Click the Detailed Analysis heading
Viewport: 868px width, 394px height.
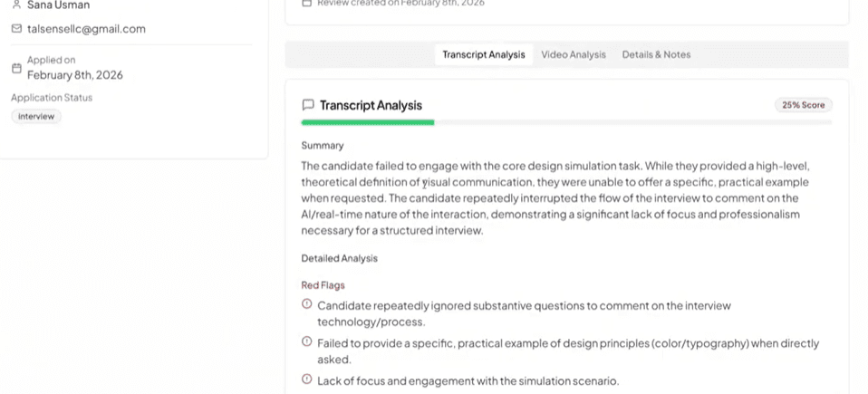point(340,258)
